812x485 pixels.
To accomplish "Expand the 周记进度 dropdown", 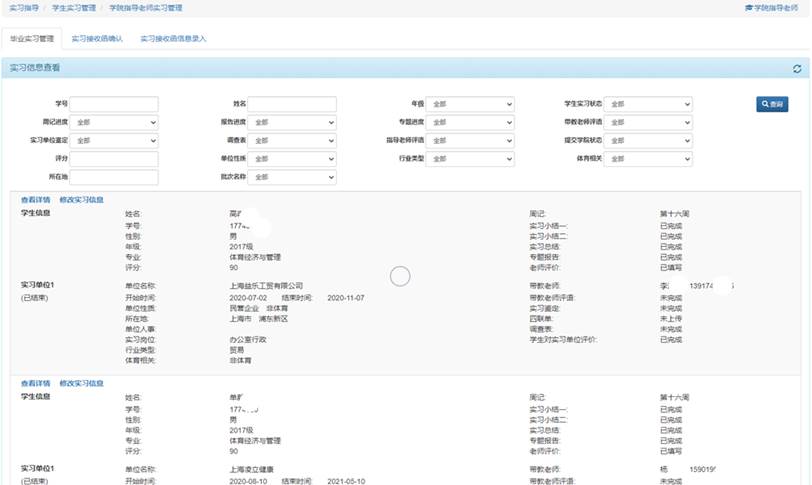I will 114,122.
